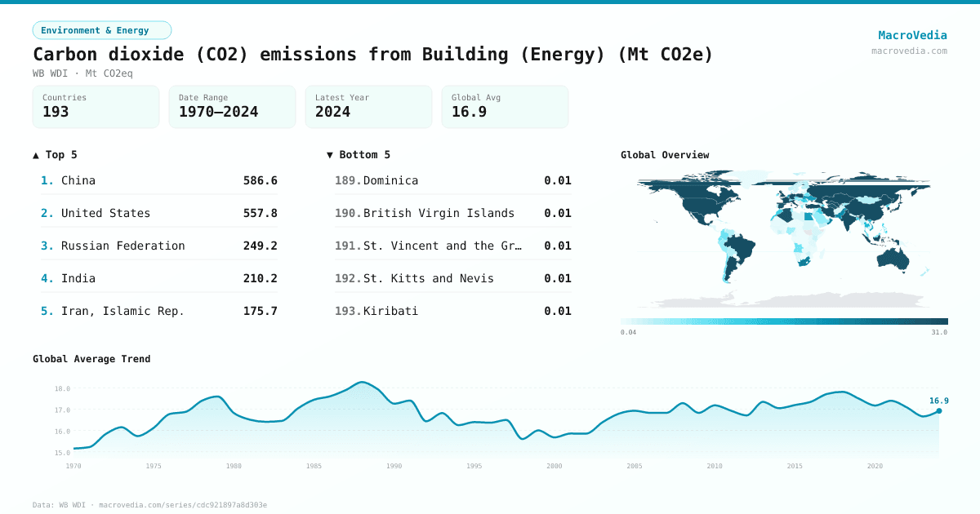980x514 pixels.
Task: Click the map color gradient legend bar
Action: [784, 321]
